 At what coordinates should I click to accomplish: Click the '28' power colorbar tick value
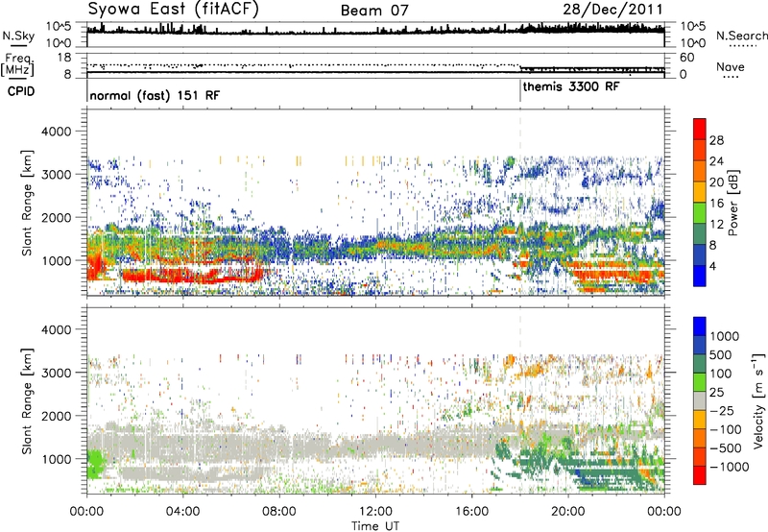tap(716, 140)
